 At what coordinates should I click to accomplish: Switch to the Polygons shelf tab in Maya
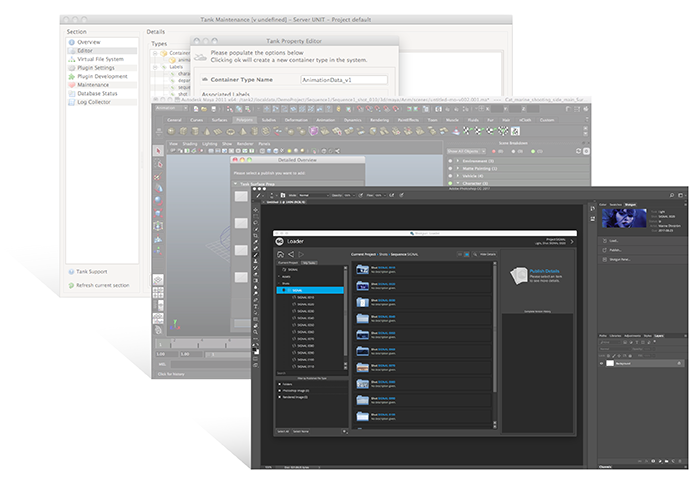[x=245, y=120]
